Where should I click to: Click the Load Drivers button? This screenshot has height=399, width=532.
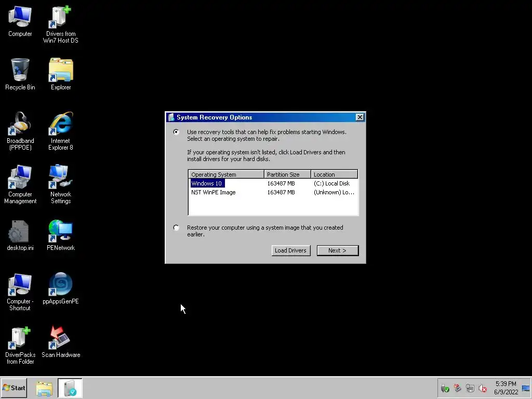pyautogui.click(x=291, y=250)
